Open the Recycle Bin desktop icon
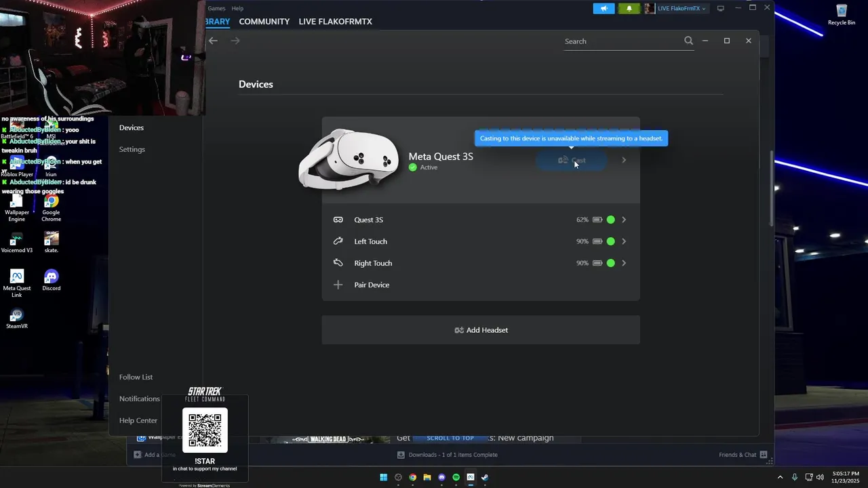868x488 pixels. pos(842,14)
